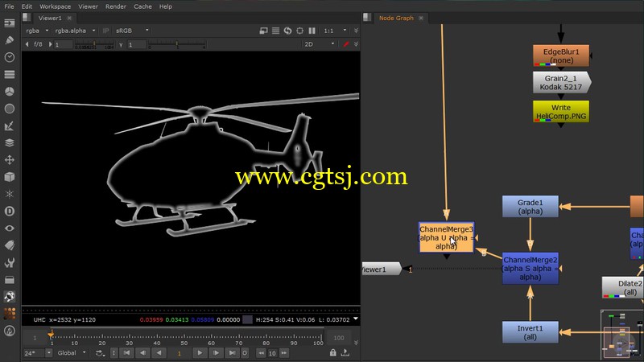Select the Write HeliComp.PNG node
This screenshot has height=362, width=644.
click(560, 112)
